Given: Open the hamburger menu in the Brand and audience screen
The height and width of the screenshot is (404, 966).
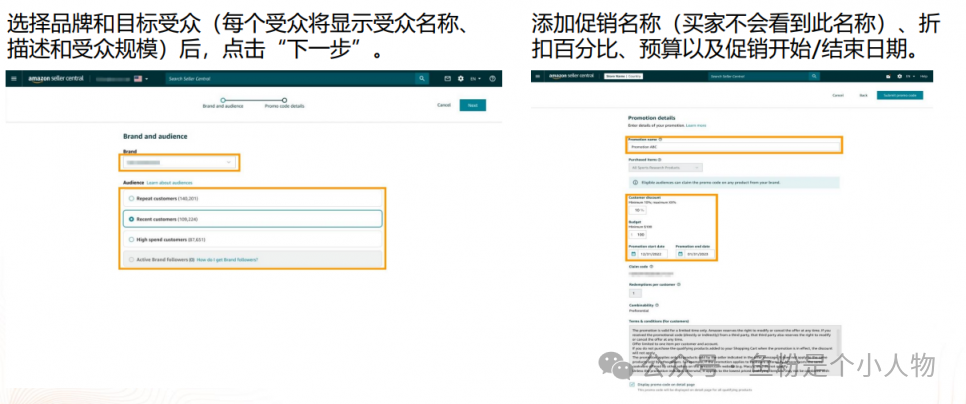Looking at the screenshot, I should 14,79.
